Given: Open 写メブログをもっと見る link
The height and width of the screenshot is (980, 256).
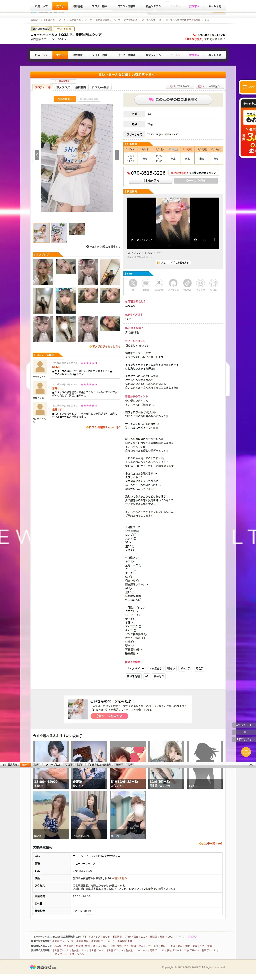Looking at the screenshot, I should (105, 347).
